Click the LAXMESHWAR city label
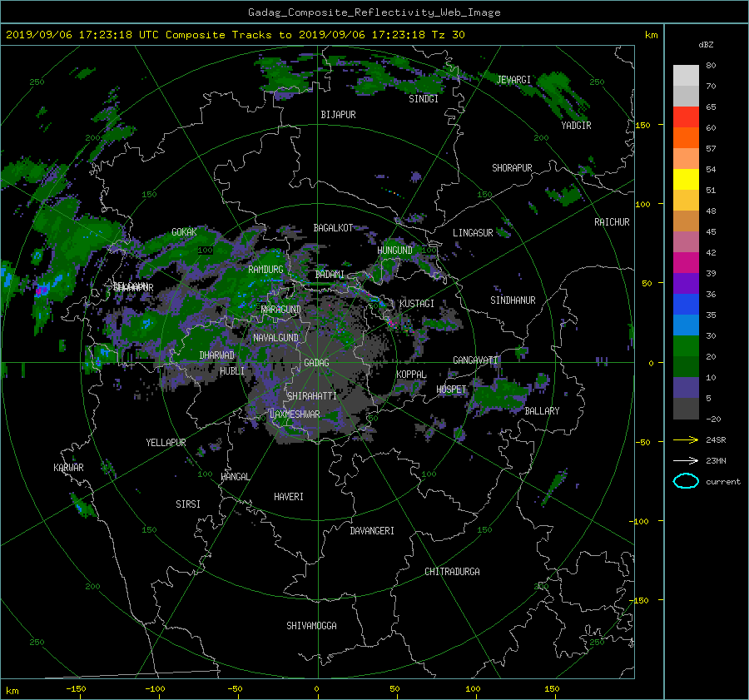This screenshot has width=749, height=700. [x=295, y=415]
